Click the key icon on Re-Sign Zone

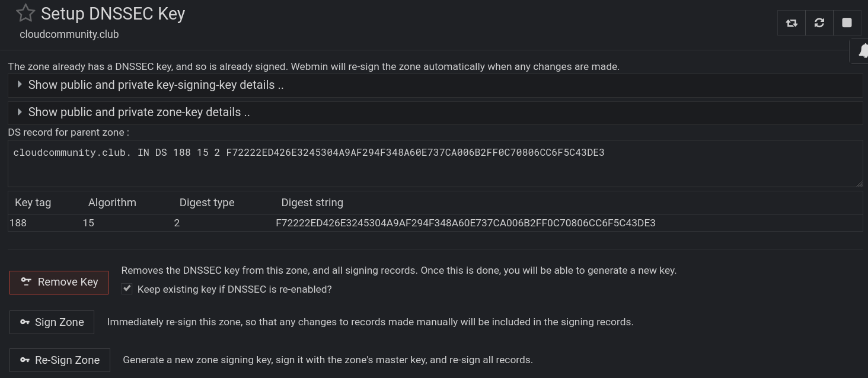point(25,360)
